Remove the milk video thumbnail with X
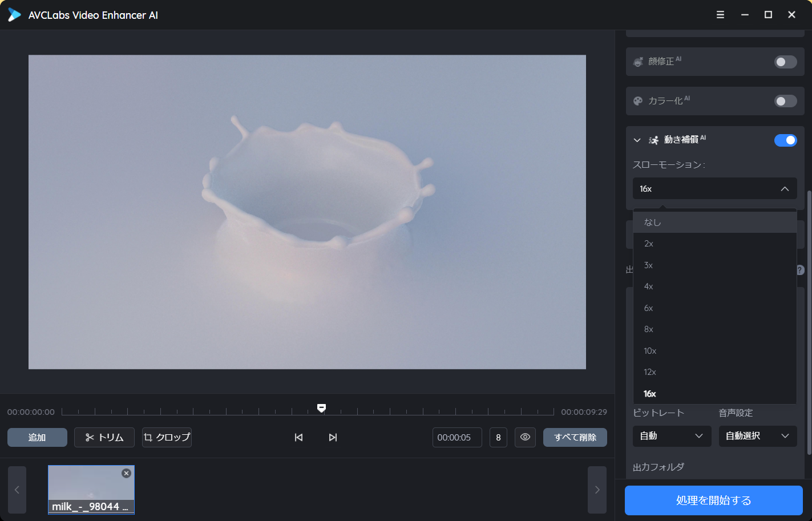Image resolution: width=812 pixels, height=521 pixels. tap(127, 473)
